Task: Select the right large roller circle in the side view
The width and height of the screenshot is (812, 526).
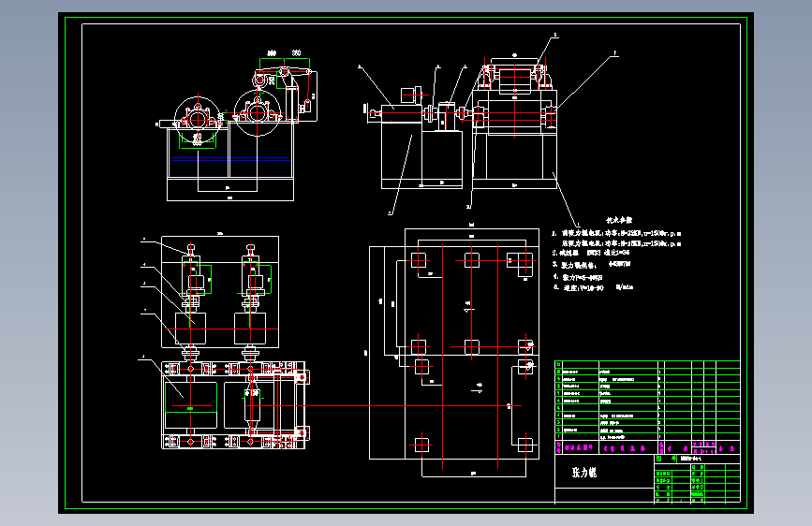Action: [x=258, y=113]
